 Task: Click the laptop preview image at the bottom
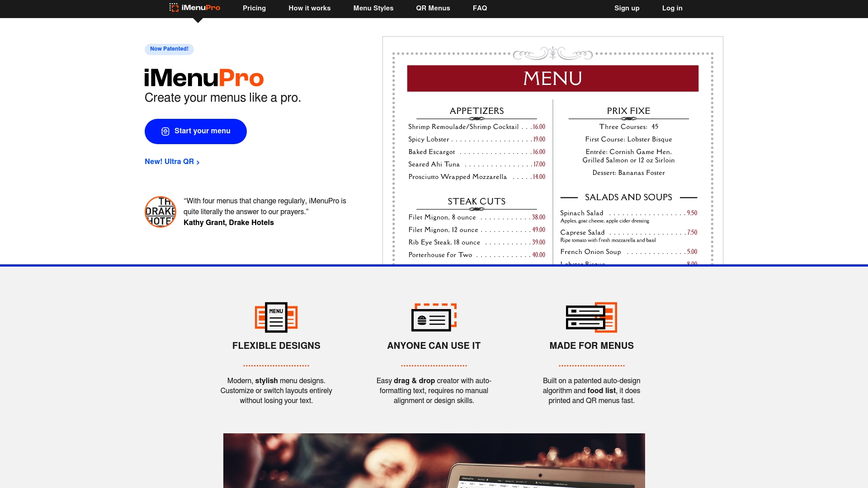click(x=434, y=460)
